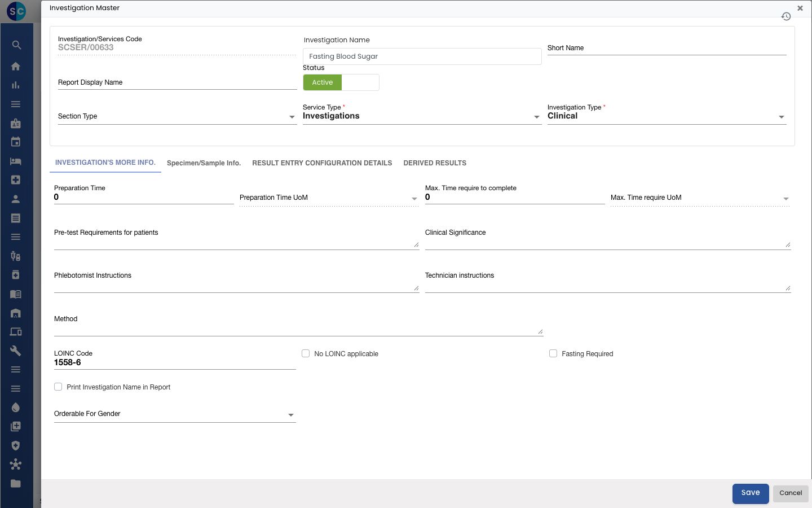
Task: Switch to Specimen/Sample Info. tab
Action: [x=204, y=163]
